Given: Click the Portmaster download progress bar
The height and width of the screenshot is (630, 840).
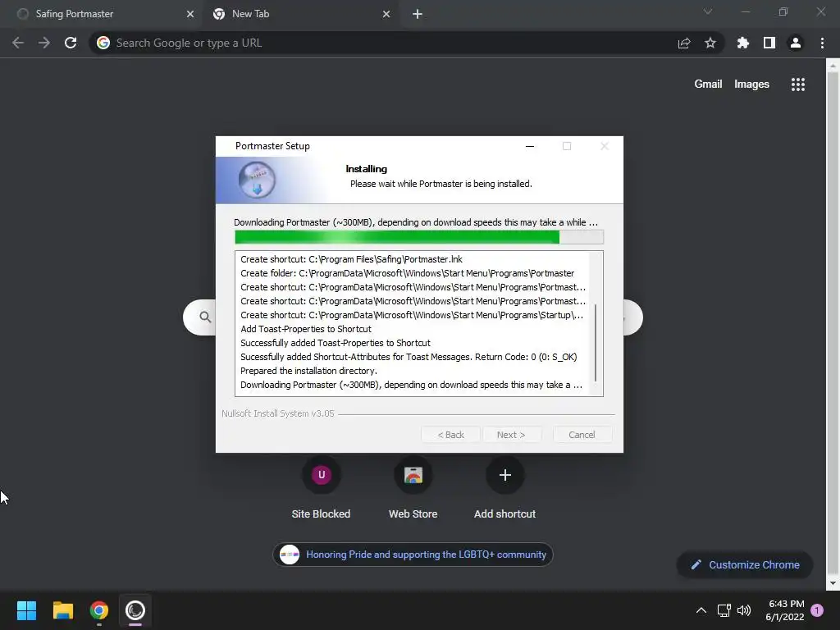Looking at the screenshot, I should pyautogui.click(x=419, y=237).
